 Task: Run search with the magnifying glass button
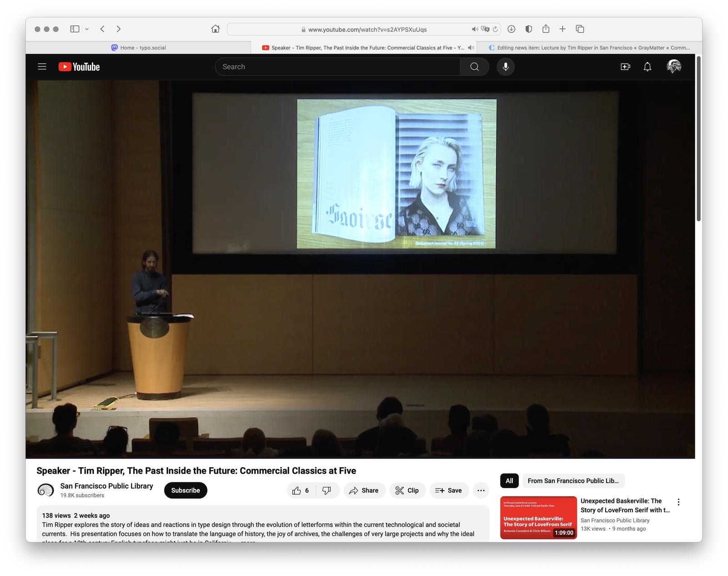click(475, 67)
